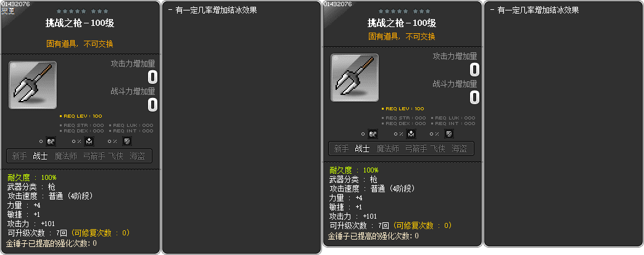Click the armor-with-arrow icon in second tooltip
Screen dimensions: 644x255
(x=412, y=134)
